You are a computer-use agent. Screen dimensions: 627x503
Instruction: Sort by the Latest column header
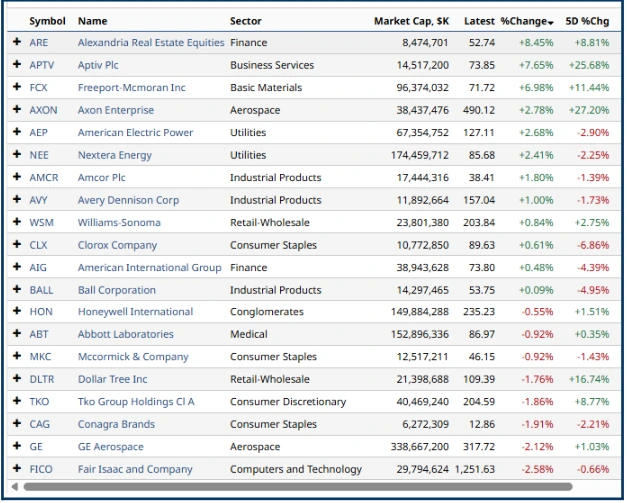479,21
